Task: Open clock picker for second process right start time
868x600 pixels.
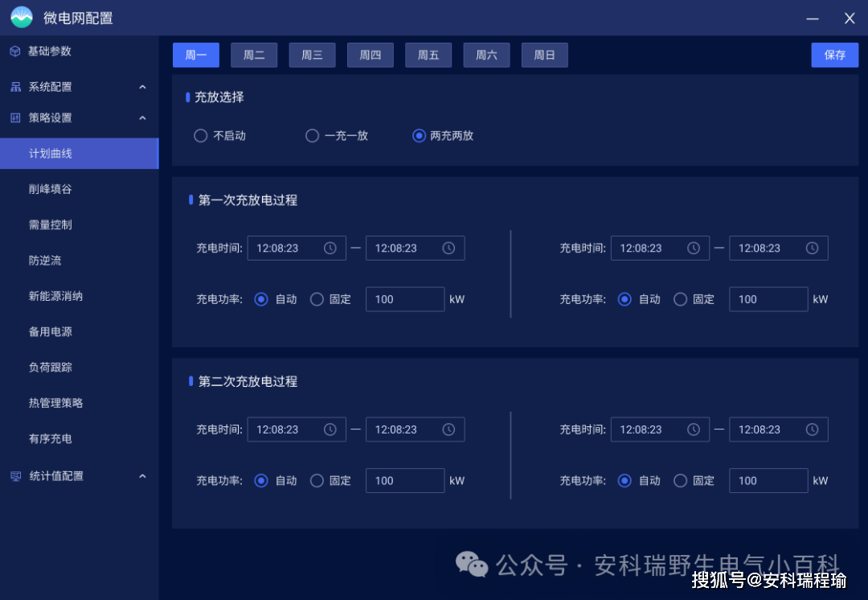Action: coord(693,429)
